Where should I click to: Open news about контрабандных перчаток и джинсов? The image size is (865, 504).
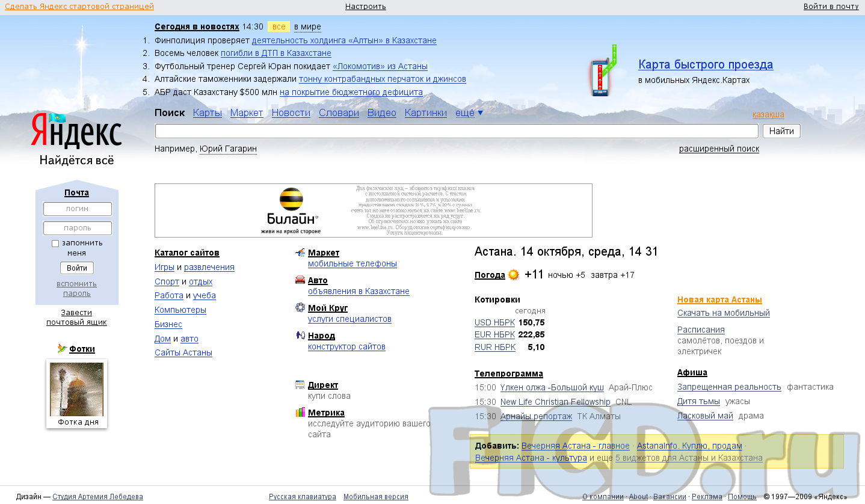383,79
